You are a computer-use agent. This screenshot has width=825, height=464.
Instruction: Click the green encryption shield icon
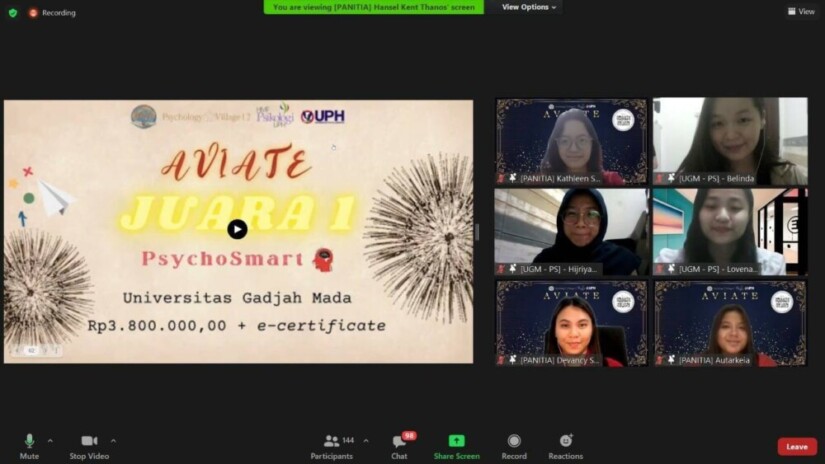coord(13,13)
